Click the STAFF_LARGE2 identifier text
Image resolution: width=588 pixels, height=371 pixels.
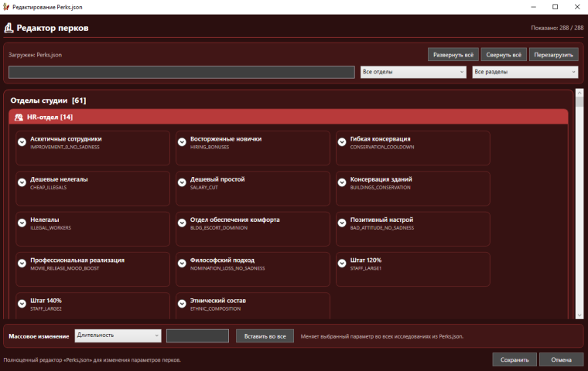click(46, 309)
